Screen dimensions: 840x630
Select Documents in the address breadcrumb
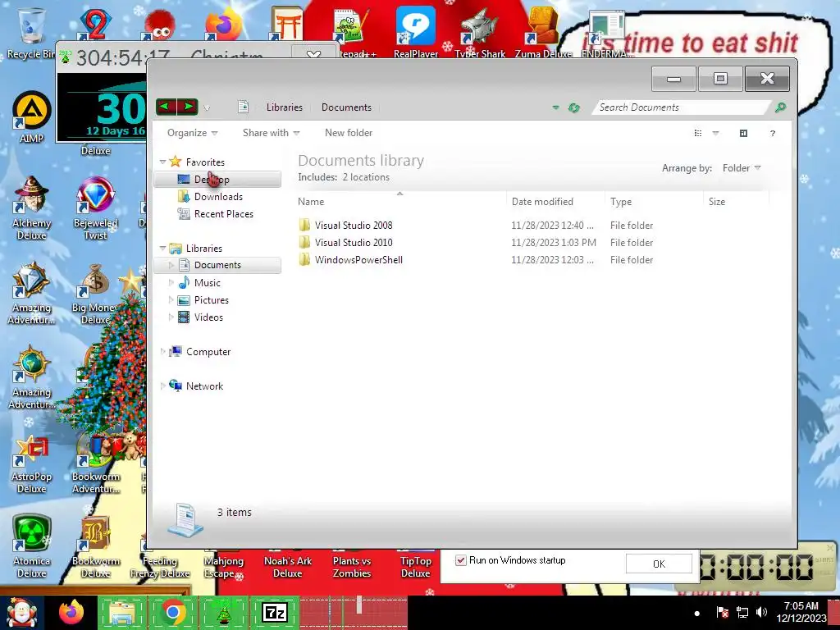(346, 107)
